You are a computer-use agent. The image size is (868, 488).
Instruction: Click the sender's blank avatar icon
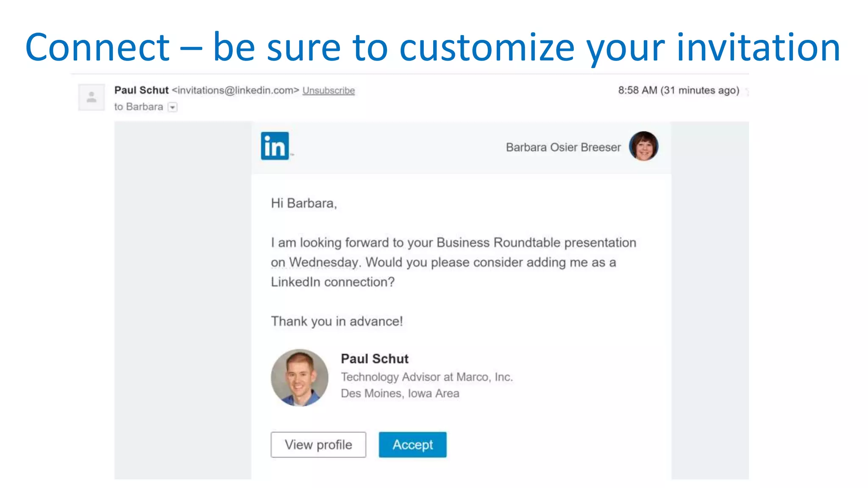[x=92, y=97]
